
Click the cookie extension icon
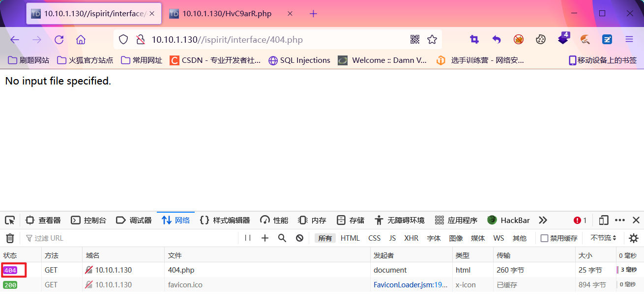click(x=541, y=39)
